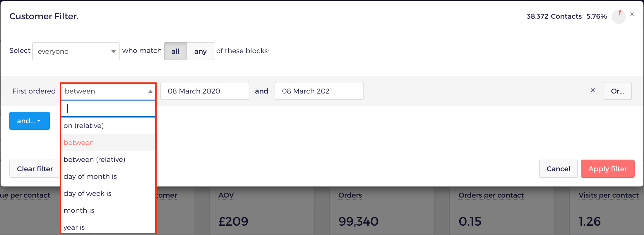Toggle match to all

(x=175, y=51)
